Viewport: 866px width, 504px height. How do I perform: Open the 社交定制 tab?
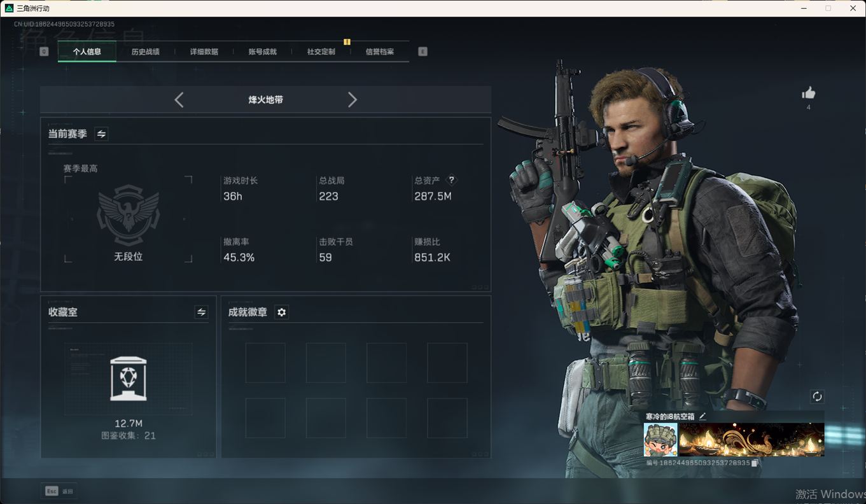[x=321, y=52]
